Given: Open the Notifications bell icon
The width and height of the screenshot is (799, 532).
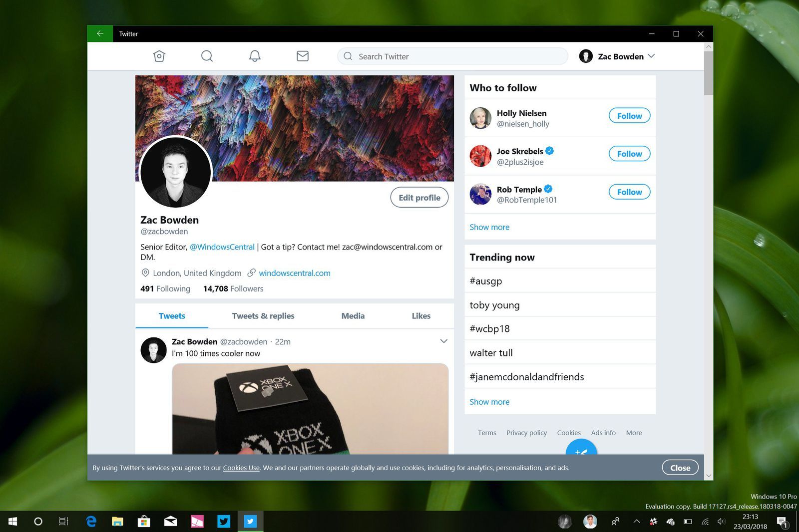Looking at the screenshot, I should (255, 56).
